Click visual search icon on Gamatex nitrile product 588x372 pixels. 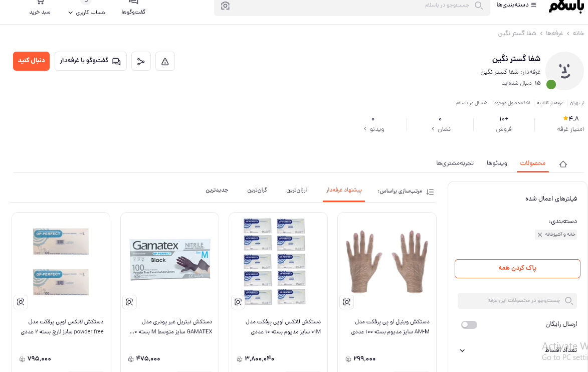[129, 302]
